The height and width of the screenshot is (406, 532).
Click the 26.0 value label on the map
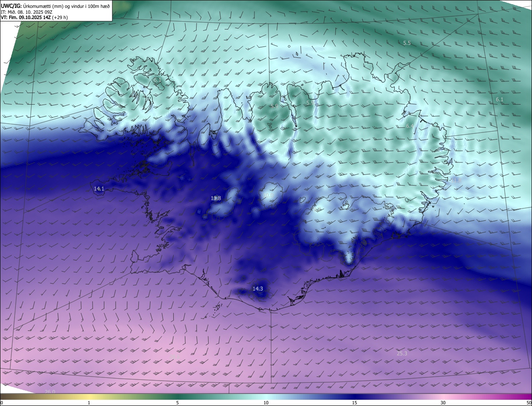pyautogui.click(x=49, y=391)
